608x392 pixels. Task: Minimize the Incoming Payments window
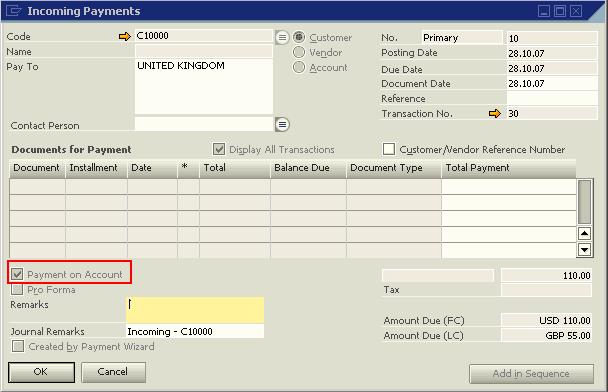pyautogui.click(x=544, y=11)
